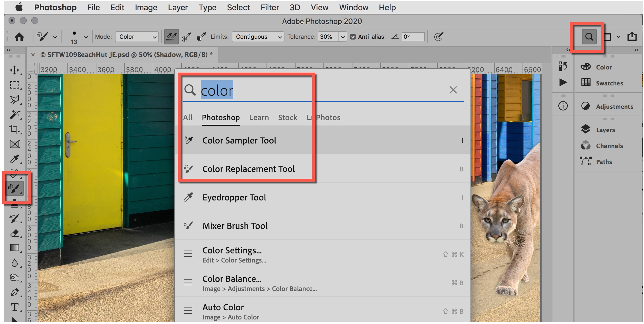Enable Sampling: Background Swatch option

point(201,37)
